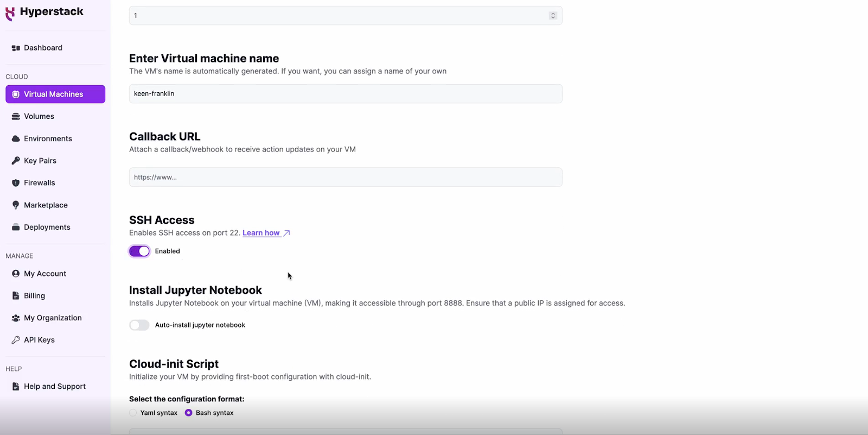Select the Key Pairs sidebar icon

[x=16, y=161]
